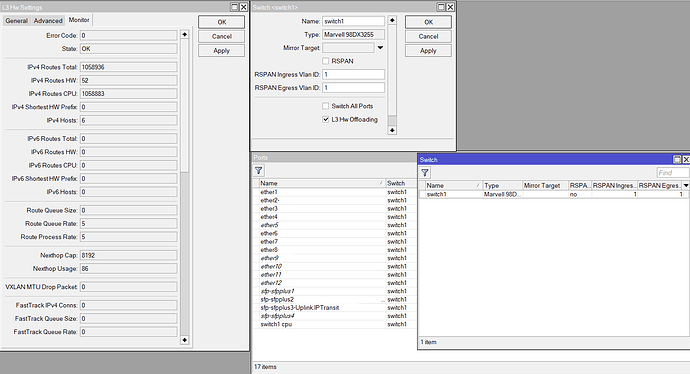Open filter in Switch list window
This screenshot has width=690, height=374.
(x=425, y=173)
